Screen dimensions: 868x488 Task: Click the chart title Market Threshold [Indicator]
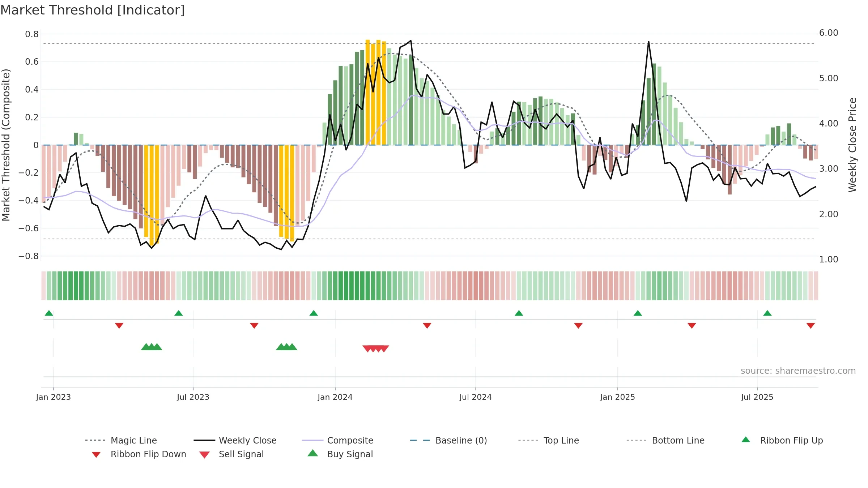(93, 10)
